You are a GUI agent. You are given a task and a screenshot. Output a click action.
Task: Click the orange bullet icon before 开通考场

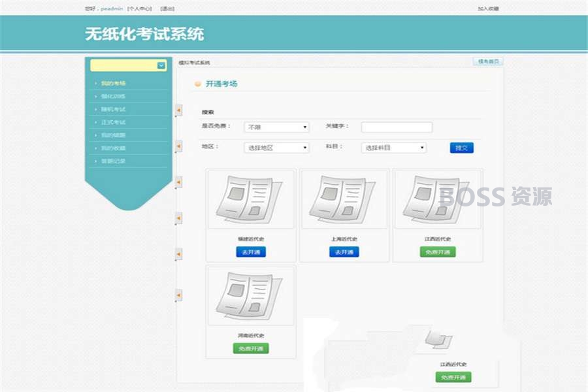(197, 84)
